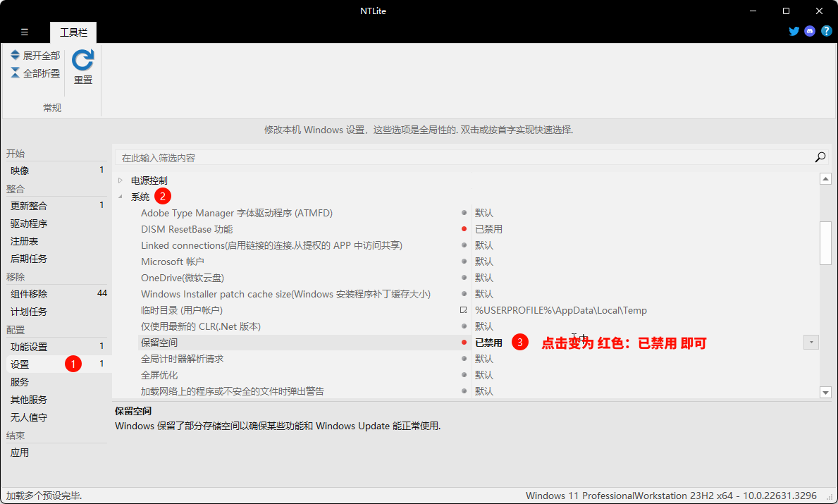Select the Microsoft 帐户 row
Viewport: 838px width, 504px height.
tap(173, 262)
